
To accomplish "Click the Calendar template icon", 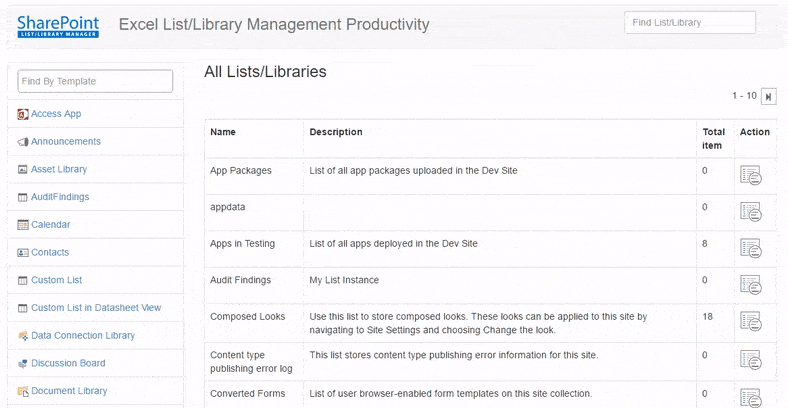I will (23, 225).
